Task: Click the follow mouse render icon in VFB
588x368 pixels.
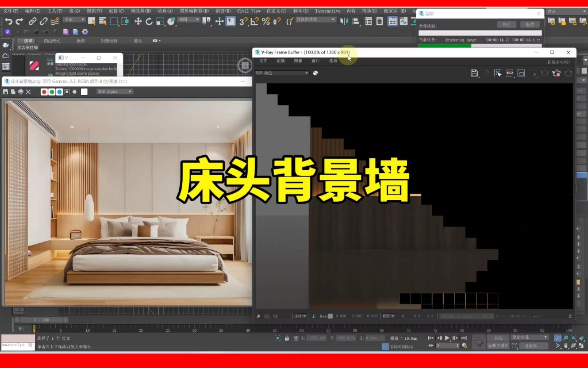Action: click(x=498, y=73)
